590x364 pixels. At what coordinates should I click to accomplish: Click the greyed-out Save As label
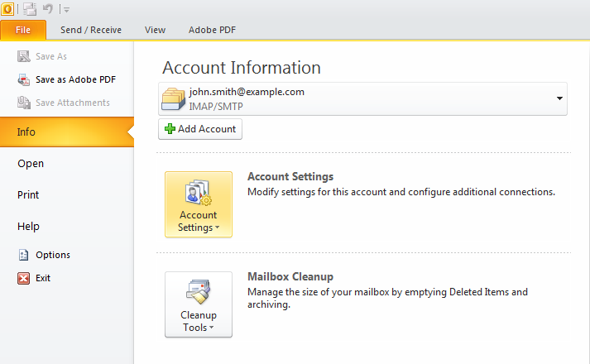[x=51, y=56]
